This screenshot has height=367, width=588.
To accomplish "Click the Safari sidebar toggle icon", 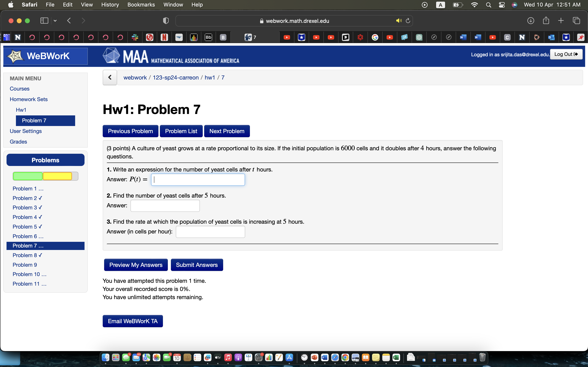I will (44, 21).
